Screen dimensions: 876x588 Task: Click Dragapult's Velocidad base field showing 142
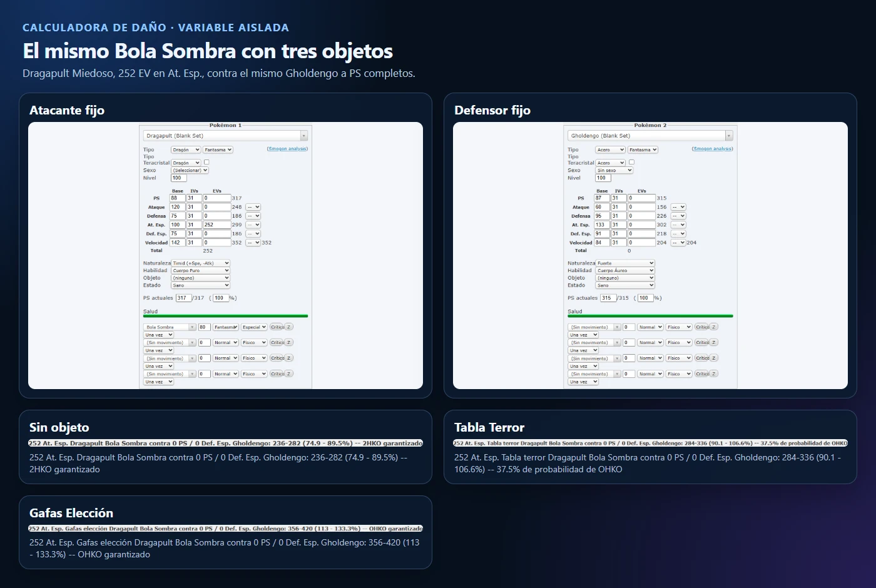coord(177,243)
